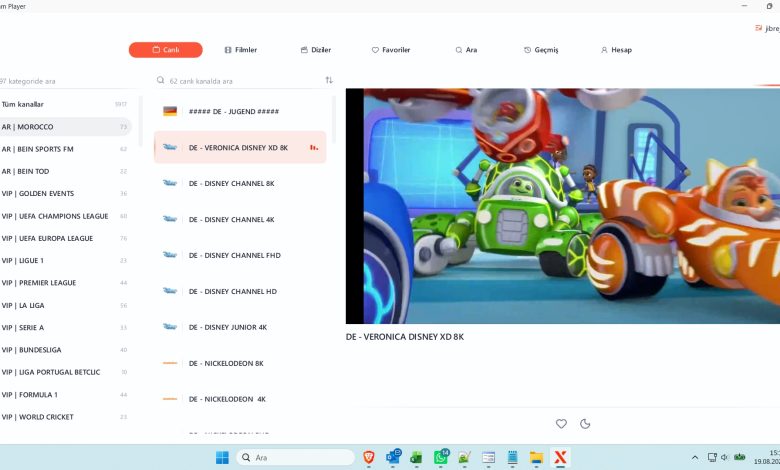The width and height of the screenshot is (780, 470).
Task: Play DE - NICKELODEON 4K
Action: 240,399
